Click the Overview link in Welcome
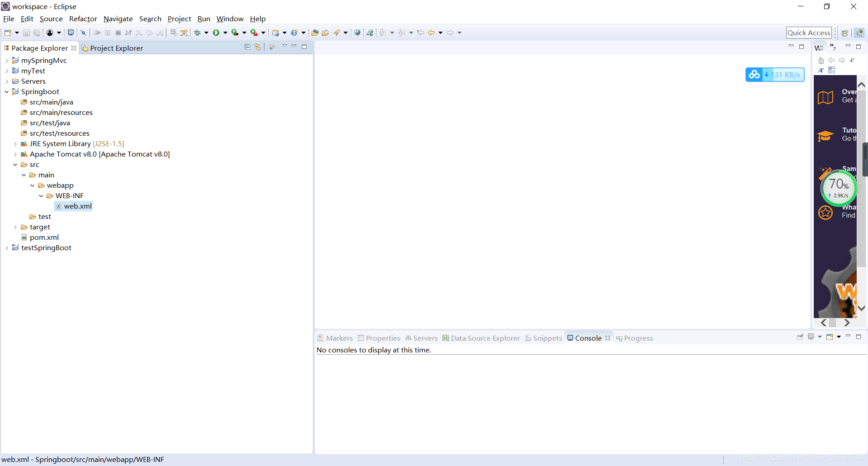The image size is (868, 466). [837, 96]
